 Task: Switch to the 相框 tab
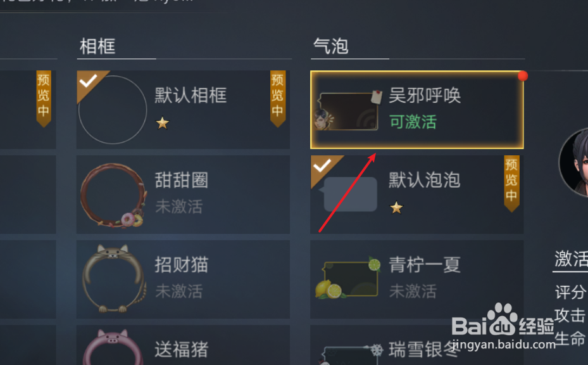click(x=97, y=46)
